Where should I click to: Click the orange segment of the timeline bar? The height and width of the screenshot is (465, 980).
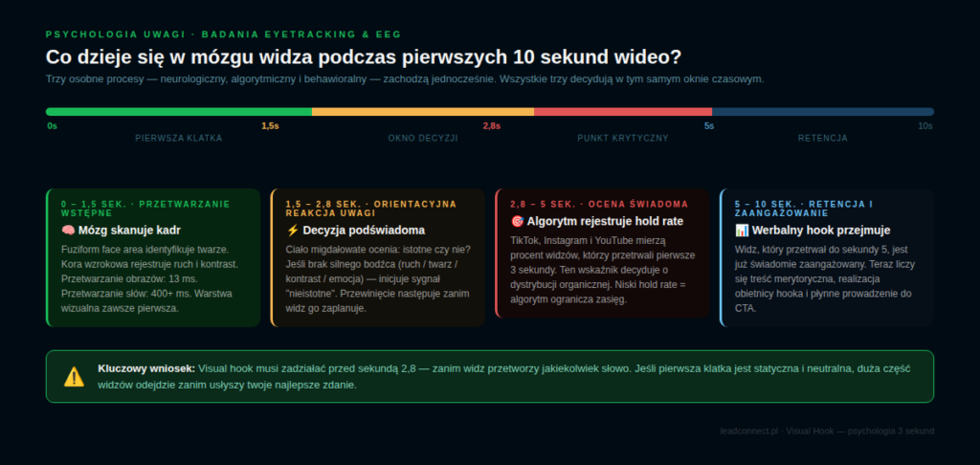coord(422,112)
